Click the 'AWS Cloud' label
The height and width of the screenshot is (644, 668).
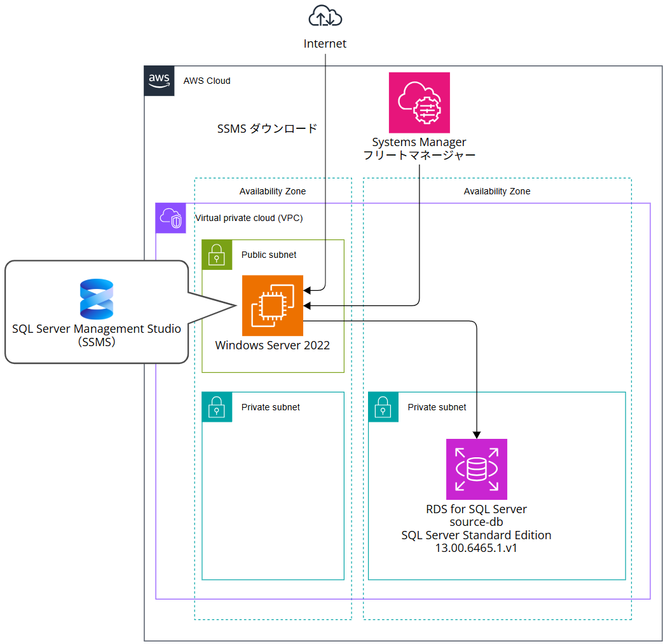(x=207, y=81)
